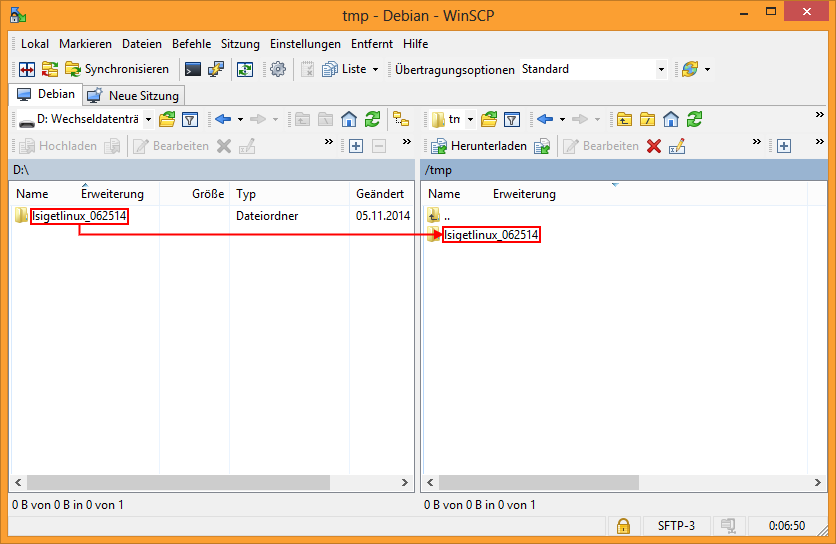Screen dimensions: 836x544
Task: Open the Befehle menu
Action: pos(191,44)
